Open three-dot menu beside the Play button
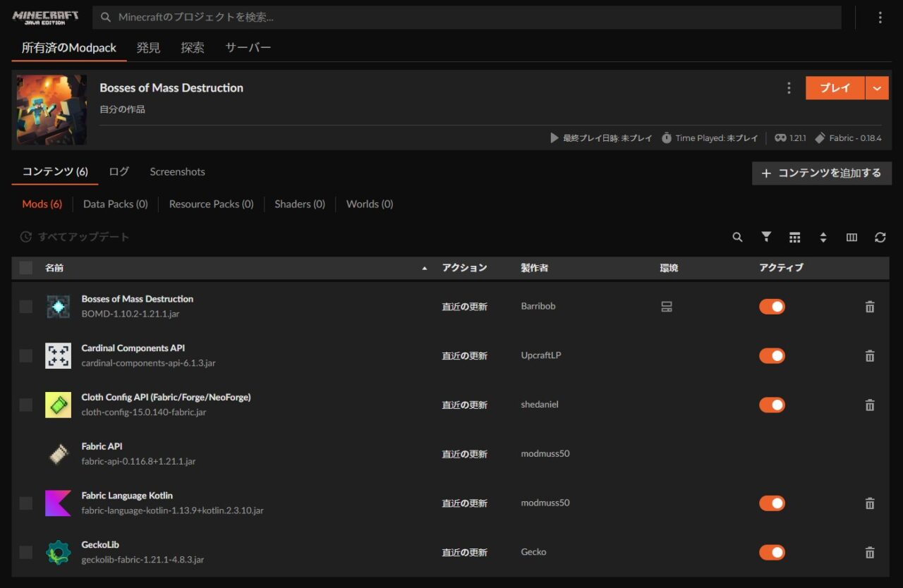Viewport: 903px width, 588px height. pyautogui.click(x=789, y=88)
